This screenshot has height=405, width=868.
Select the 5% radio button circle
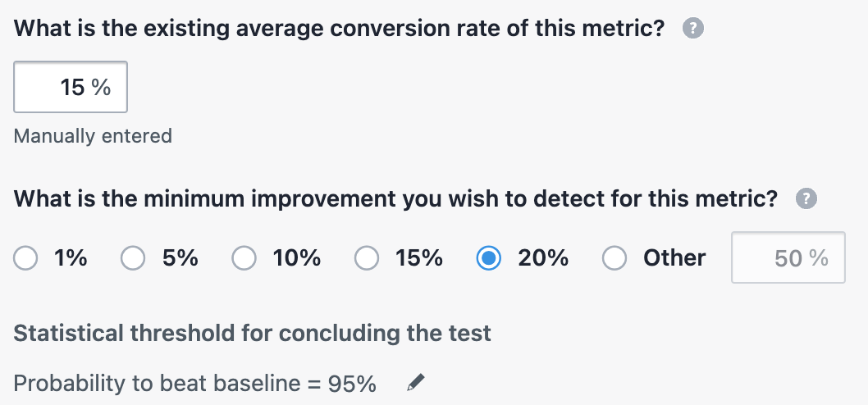click(x=133, y=258)
